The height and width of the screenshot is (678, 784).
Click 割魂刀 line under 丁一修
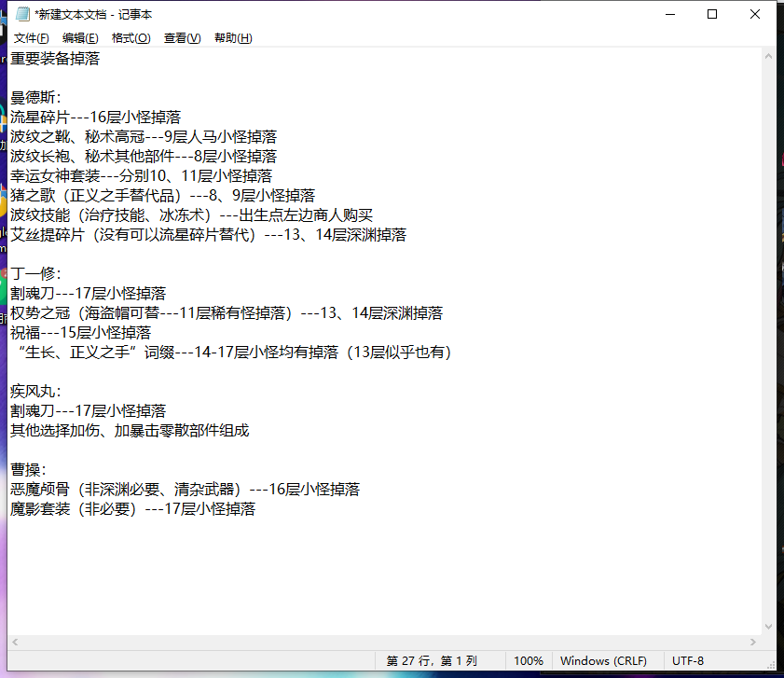(x=88, y=293)
